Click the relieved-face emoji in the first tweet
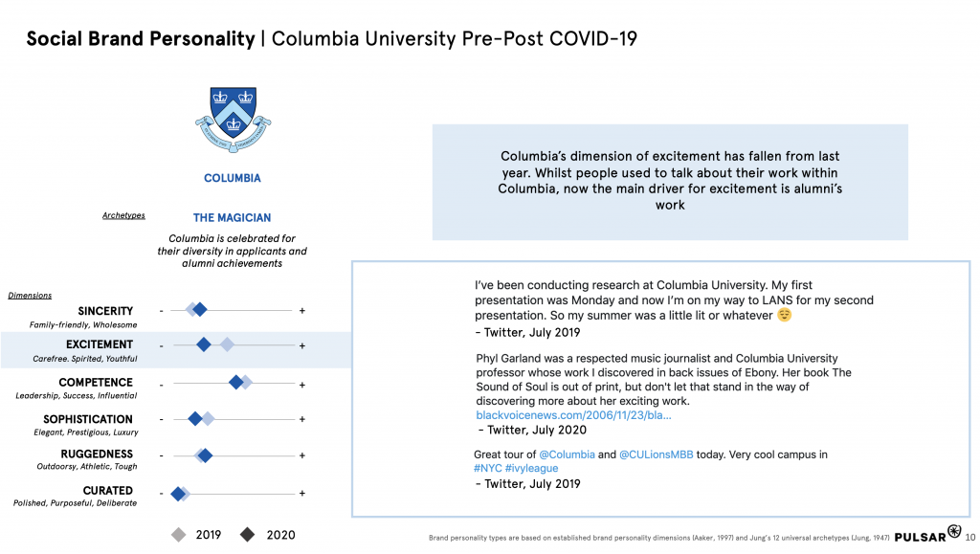The width and height of the screenshot is (980, 554). coord(785,315)
